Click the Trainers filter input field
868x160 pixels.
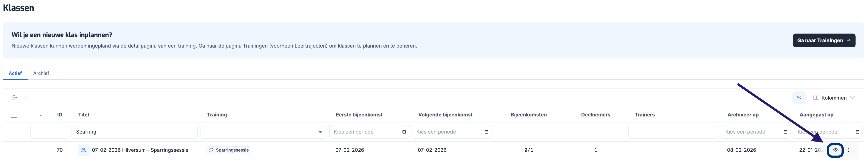673,132
